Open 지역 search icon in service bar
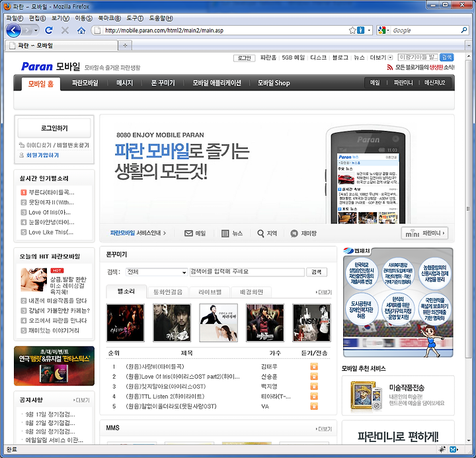Image resolution: width=476 pixels, height=458 pixels. pos(260,233)
